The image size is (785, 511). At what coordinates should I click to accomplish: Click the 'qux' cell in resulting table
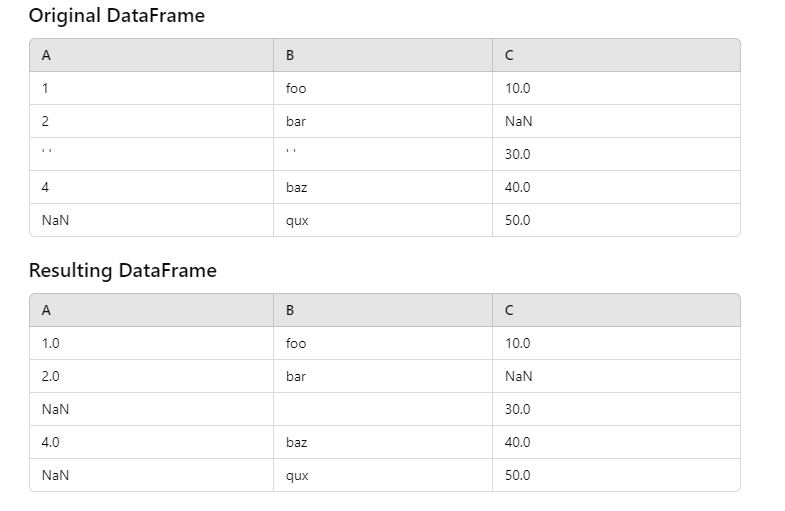coord(297,475)
